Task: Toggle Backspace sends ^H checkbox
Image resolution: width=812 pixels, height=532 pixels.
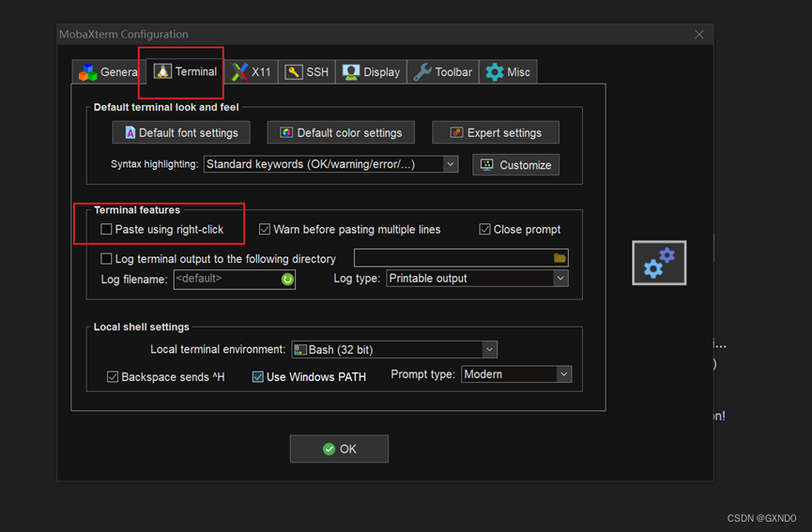Action: (113, 377)
